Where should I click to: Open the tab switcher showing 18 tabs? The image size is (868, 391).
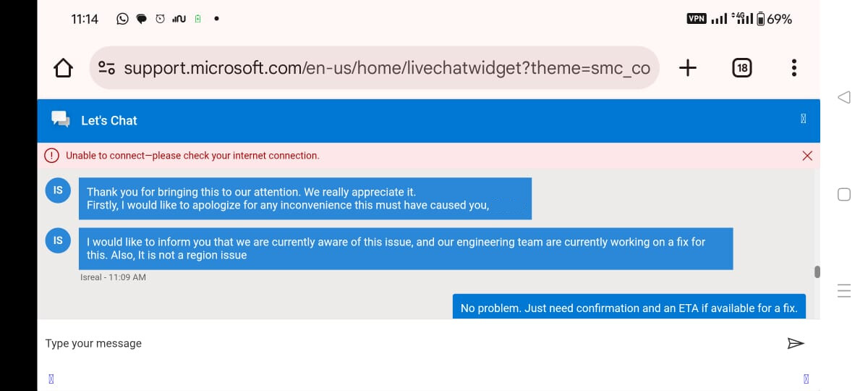point(741,68)
